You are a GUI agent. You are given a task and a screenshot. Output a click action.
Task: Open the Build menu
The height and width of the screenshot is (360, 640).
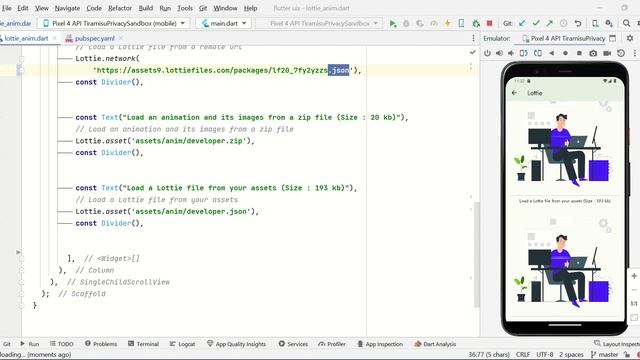146,8
